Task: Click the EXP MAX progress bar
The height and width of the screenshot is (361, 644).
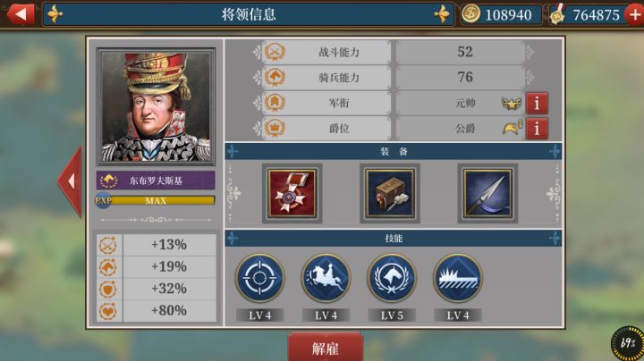Action: click(x=156, y=200)
